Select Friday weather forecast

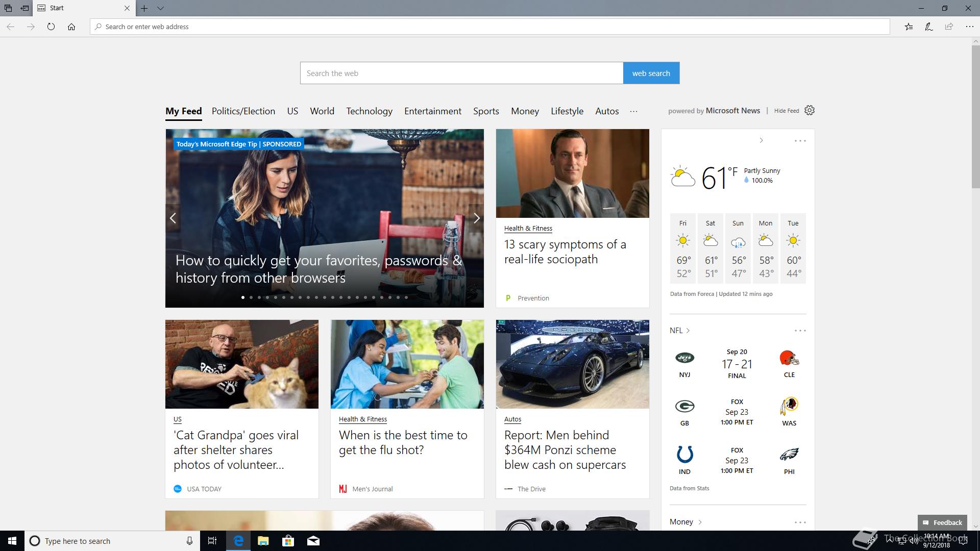683,248
